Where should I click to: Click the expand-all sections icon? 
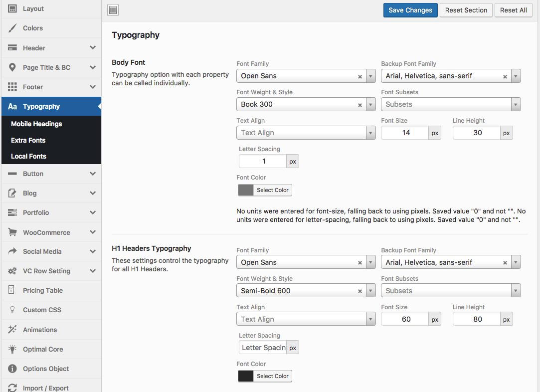coord(113,10)
